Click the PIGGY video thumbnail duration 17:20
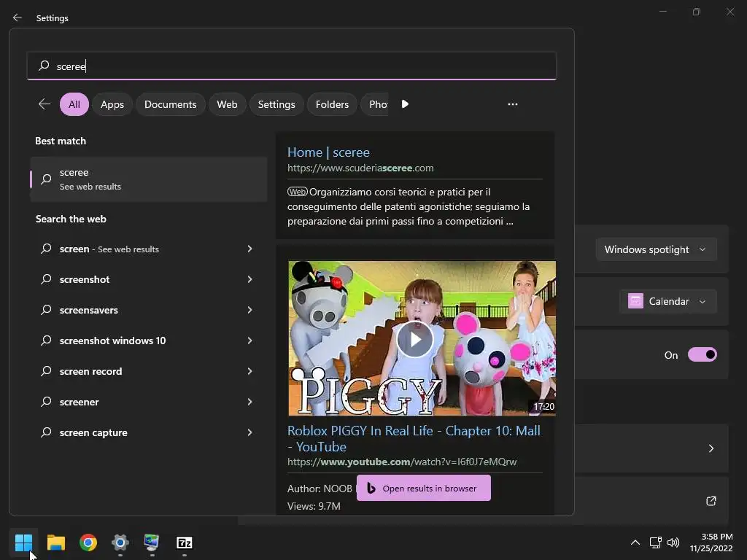This screenshot has width=747, height=560. pos(543,406)
